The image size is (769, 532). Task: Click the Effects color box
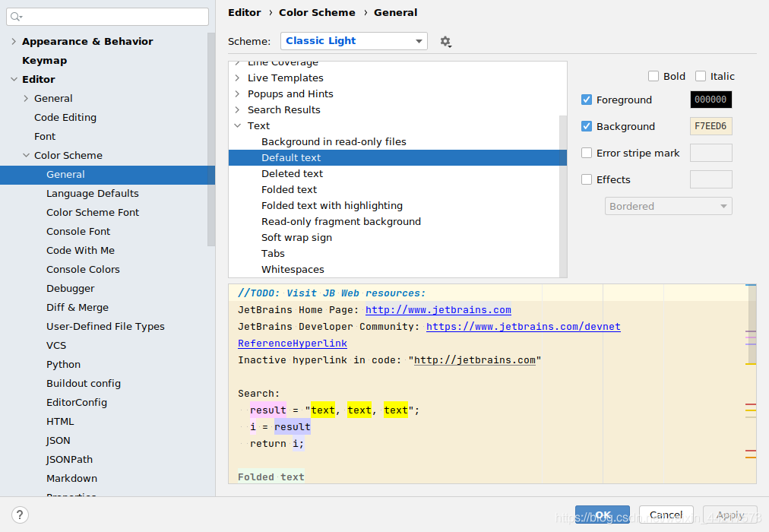click(x=710, y=179)
